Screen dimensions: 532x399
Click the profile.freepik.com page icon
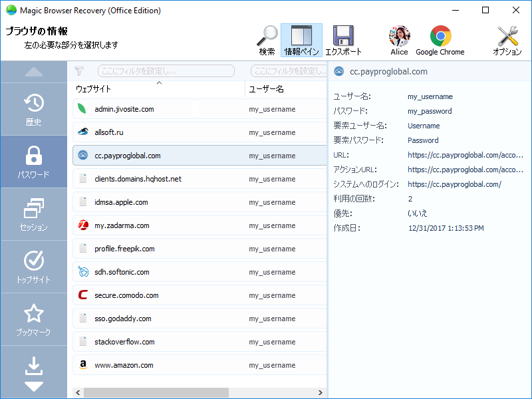[82, 248]
